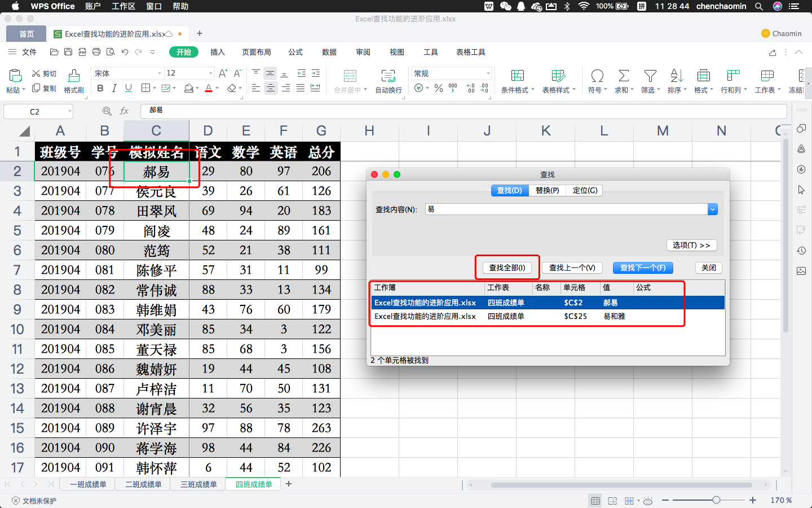Open the font size 12 dropdown
Viewport: 812px width, 508px height.
click(211, 73)
